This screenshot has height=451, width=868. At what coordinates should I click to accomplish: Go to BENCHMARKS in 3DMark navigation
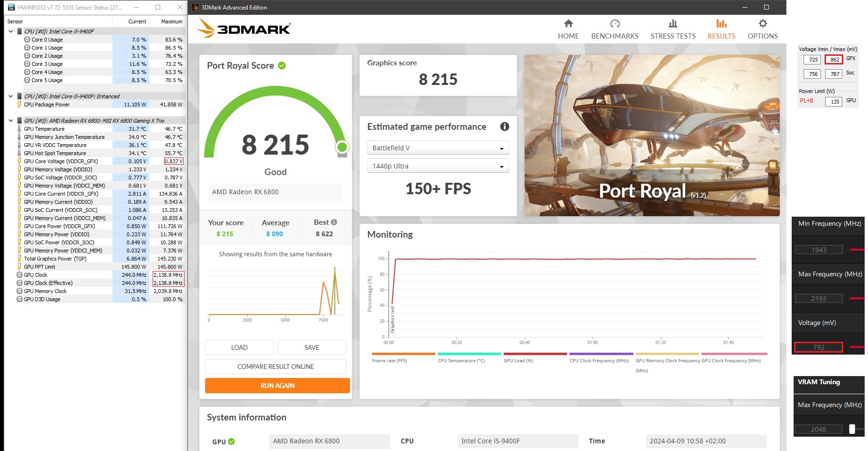614,29
